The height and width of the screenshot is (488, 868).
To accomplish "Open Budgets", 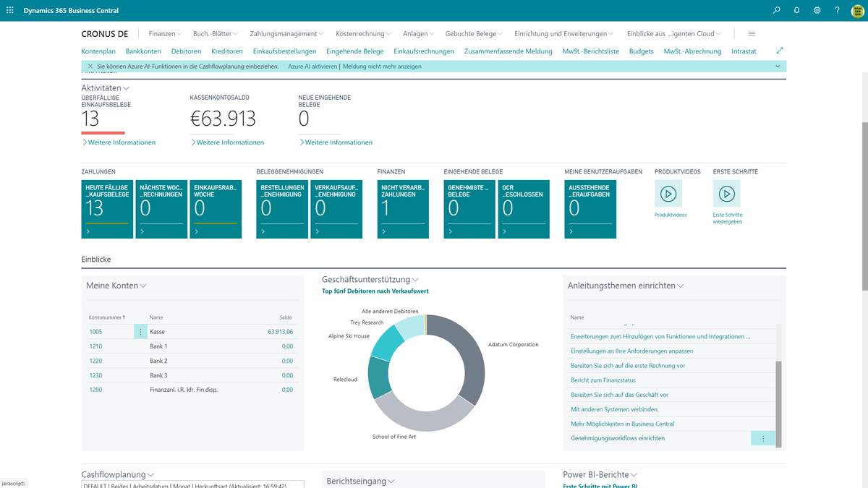I will (x=642, y=51).
